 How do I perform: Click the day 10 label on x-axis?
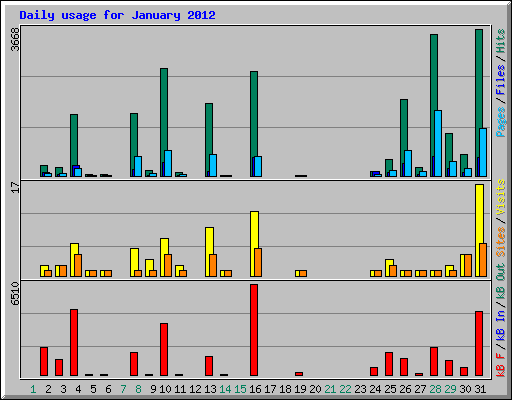[165, 389]
